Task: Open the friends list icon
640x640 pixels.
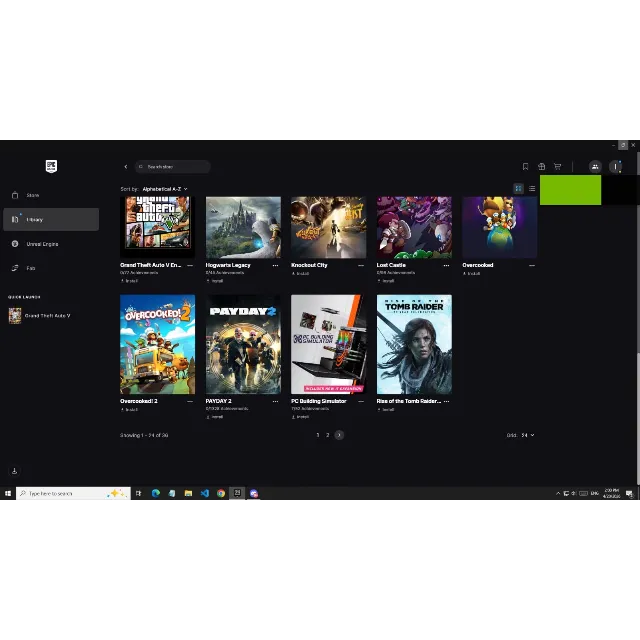Action: 595,167
